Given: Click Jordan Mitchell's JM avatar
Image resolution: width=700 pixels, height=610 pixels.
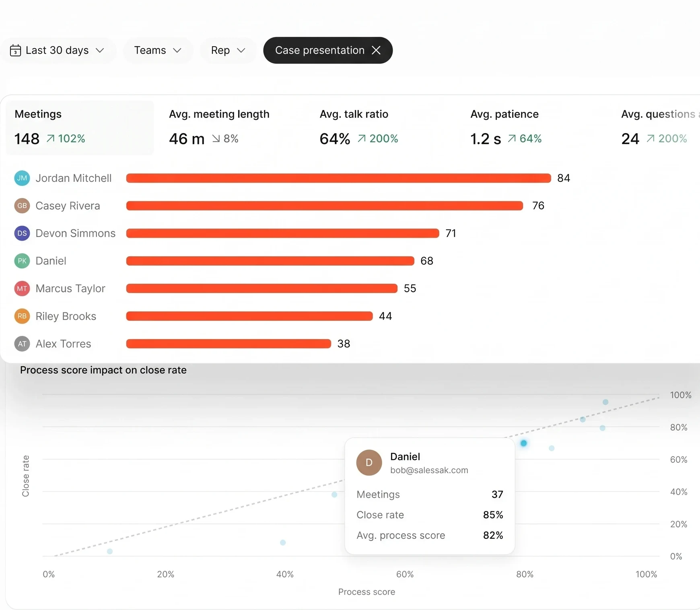Looking at the screenshot, I should click(22, 178).
